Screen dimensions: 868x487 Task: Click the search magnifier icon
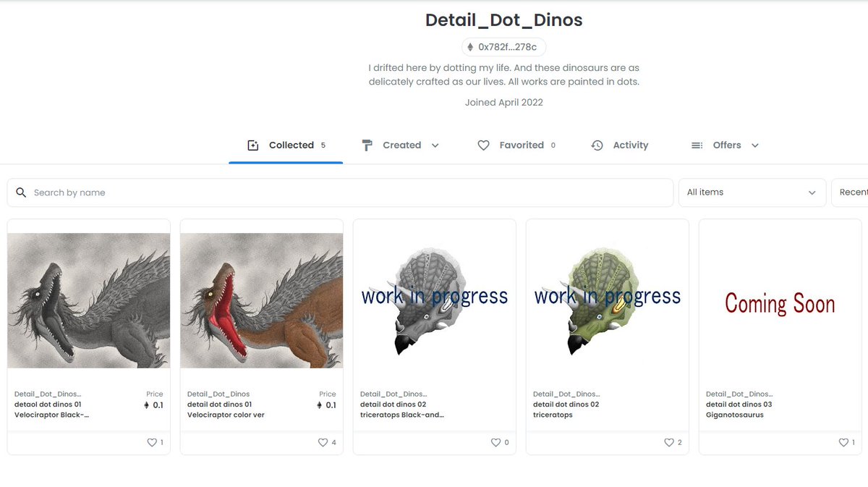coord(21,192)
